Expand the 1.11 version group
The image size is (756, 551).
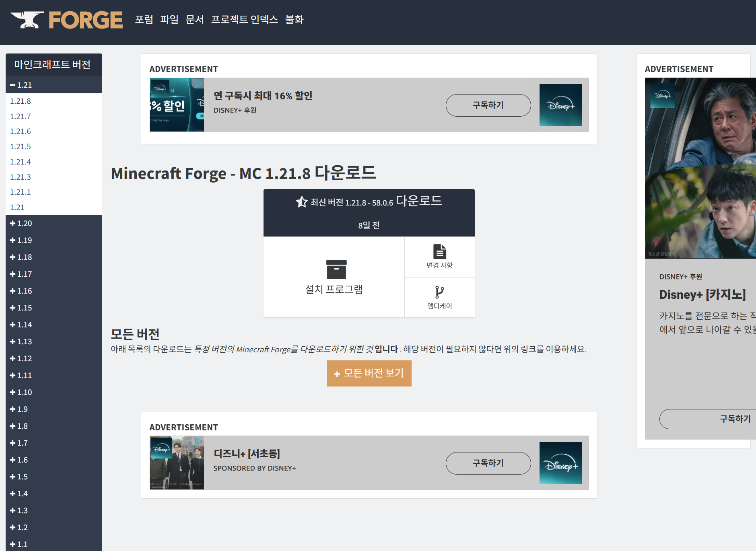click(x=54, y=375)
